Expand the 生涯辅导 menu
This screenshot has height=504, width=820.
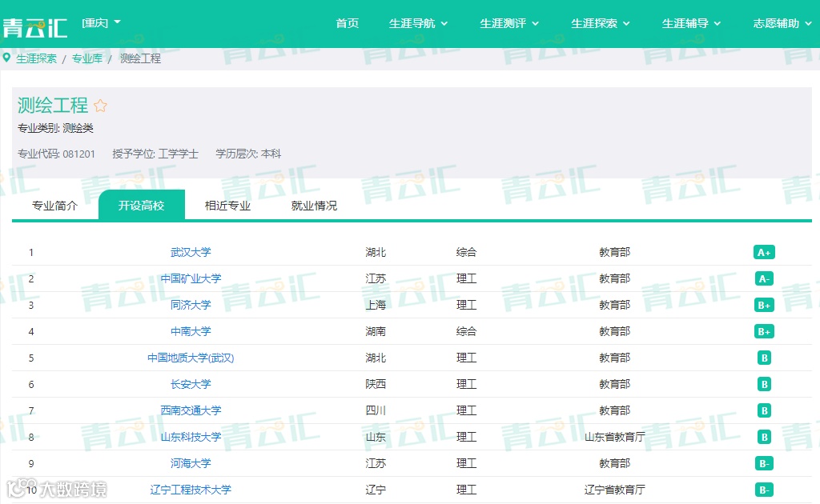[691, 23]
